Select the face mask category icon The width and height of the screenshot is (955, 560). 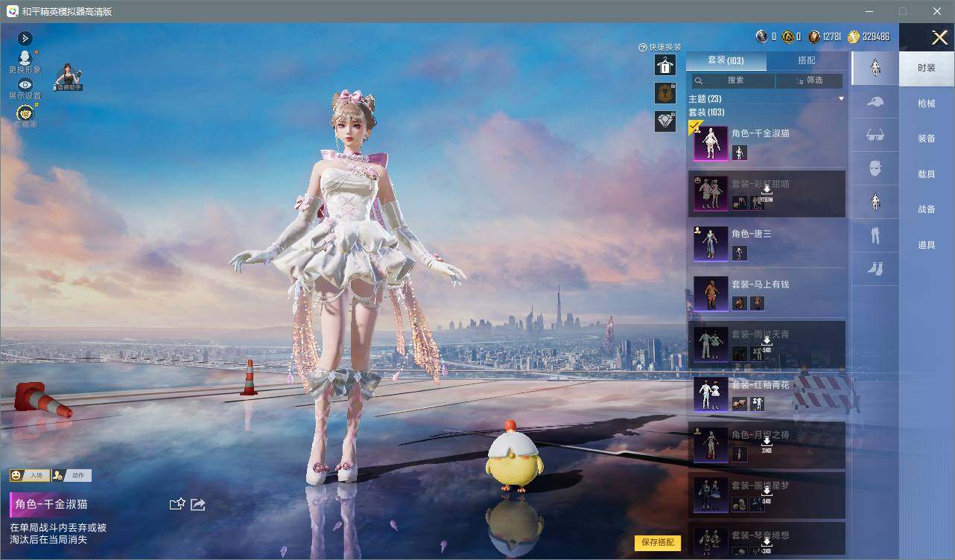point(875,169)
